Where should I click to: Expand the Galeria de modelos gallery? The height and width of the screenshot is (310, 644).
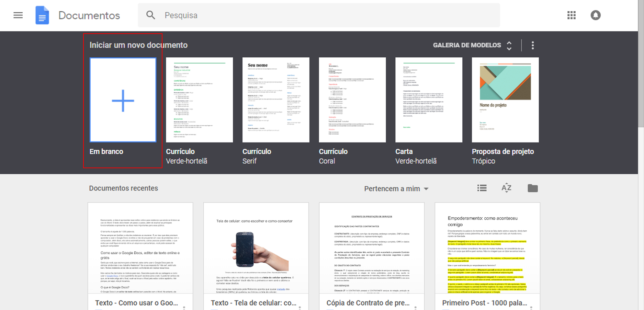[472, 45]
